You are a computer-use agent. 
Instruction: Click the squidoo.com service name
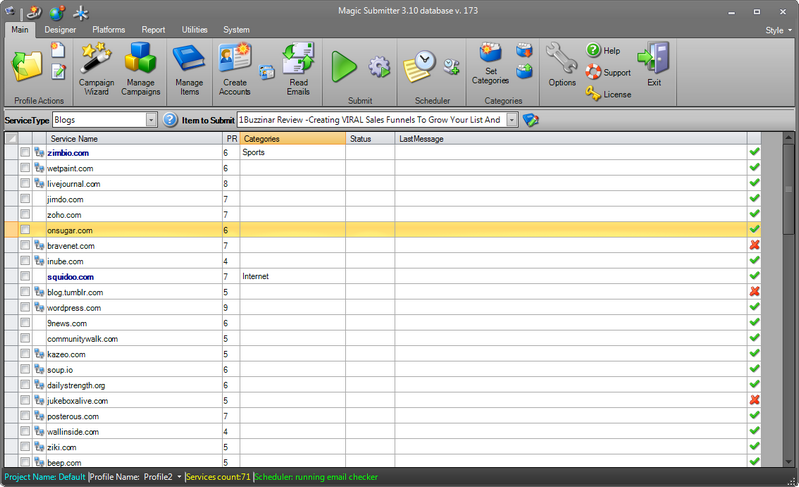[70, 277]
